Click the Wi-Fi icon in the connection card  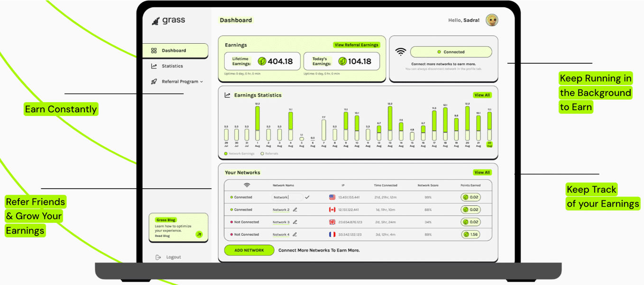(x=401, y=52)
